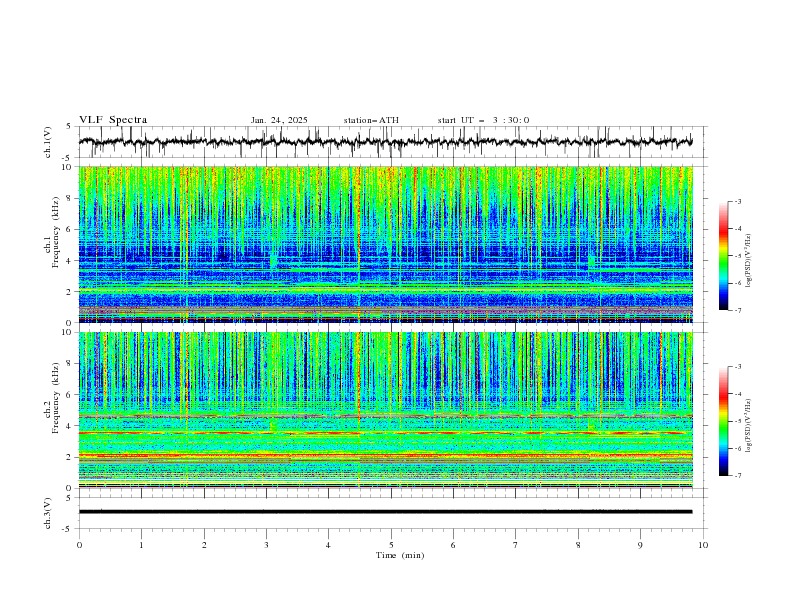Click the time axis tick label "8"
Image resolution: width=792 pixels, height=612 pixels.
click(578, 545)
